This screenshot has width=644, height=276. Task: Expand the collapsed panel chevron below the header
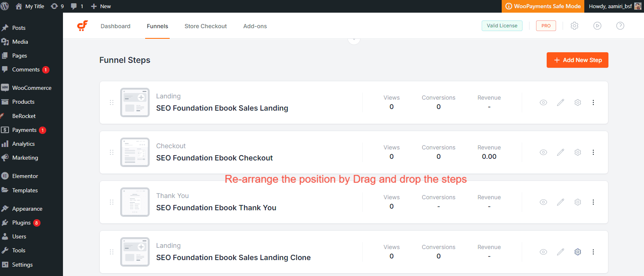point(354,40)
